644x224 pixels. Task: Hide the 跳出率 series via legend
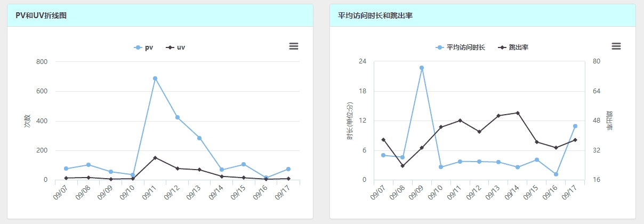point(513,47)
